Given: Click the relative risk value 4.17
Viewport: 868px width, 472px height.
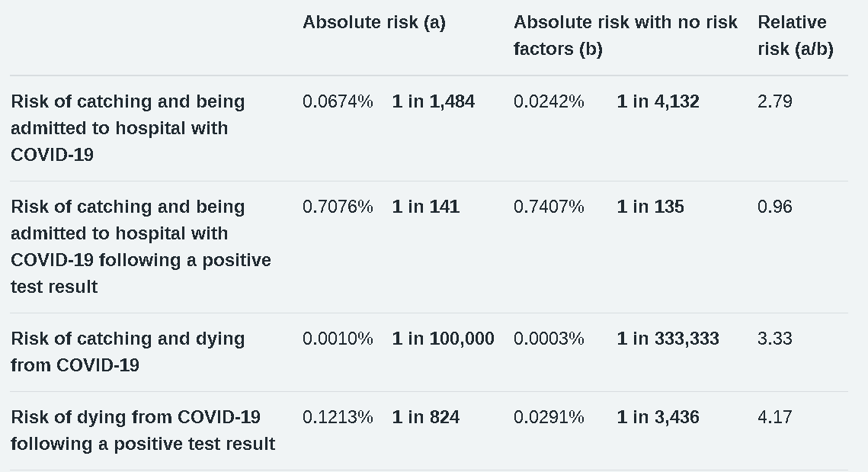Looking at the screenshot, I should tap(774, 417).
